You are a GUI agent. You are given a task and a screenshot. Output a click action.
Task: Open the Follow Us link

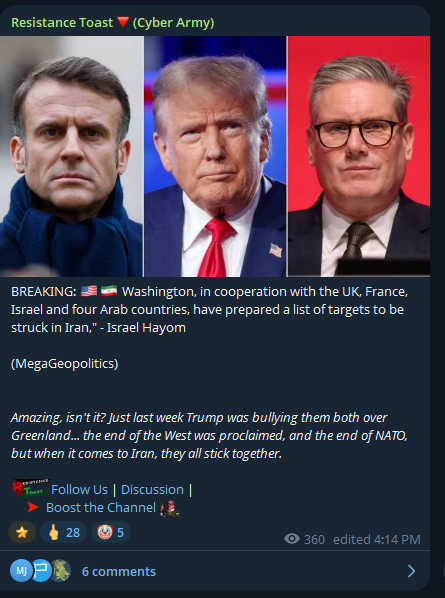[x=79, y=489]
